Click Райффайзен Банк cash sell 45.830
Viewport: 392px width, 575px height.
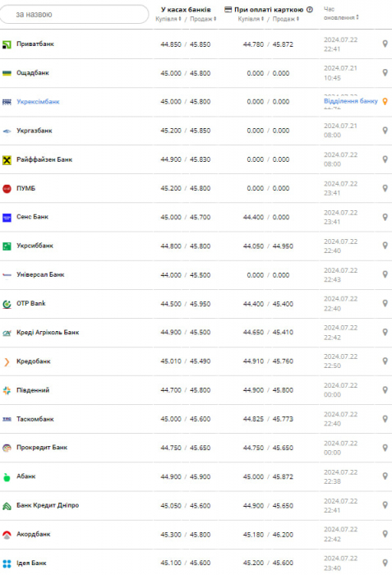tap(200, 159)
